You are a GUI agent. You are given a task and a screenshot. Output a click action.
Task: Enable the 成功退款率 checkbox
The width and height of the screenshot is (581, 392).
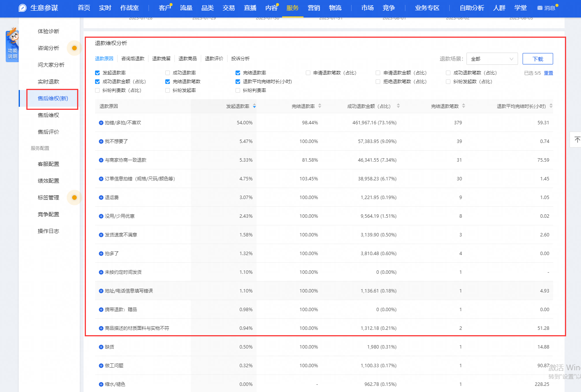pos(168,73)
